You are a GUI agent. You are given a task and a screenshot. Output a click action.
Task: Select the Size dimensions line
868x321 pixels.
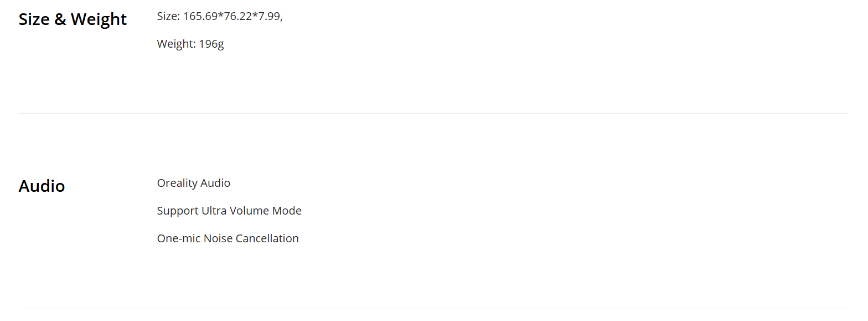219,17
